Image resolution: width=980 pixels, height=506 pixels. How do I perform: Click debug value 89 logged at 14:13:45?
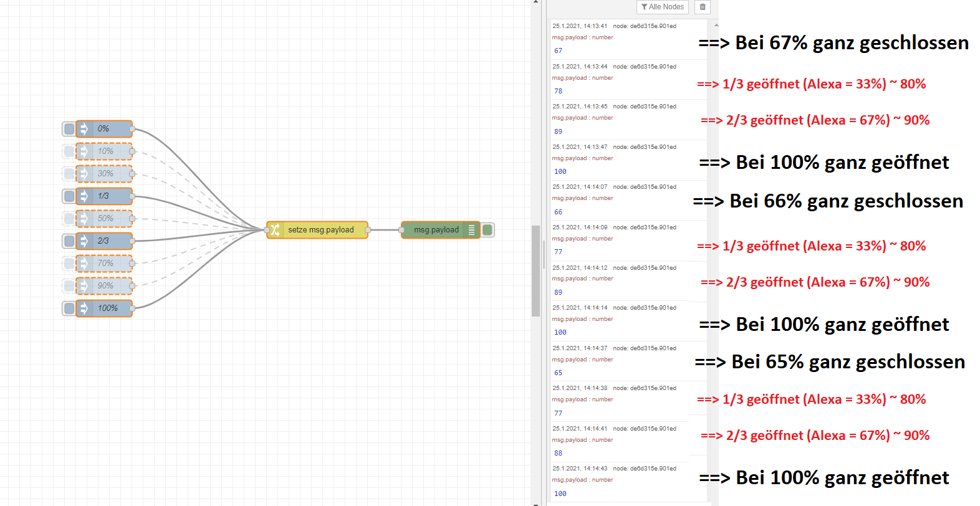pos(558,131)
